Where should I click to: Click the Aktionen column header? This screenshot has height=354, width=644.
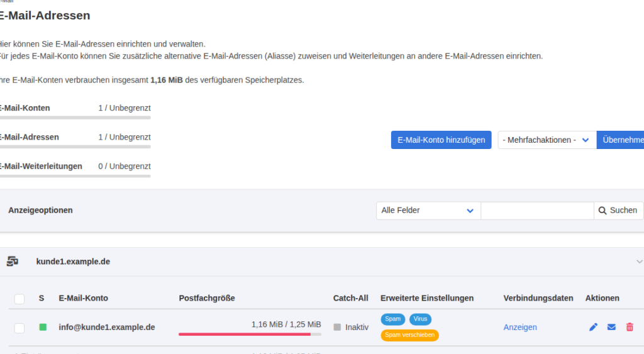coord(602,298)
